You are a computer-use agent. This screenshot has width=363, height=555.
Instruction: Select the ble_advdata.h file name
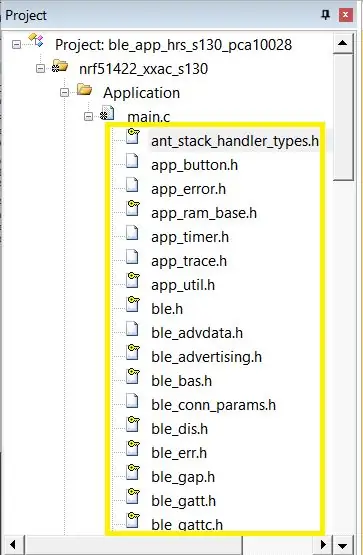pos(197,333)
